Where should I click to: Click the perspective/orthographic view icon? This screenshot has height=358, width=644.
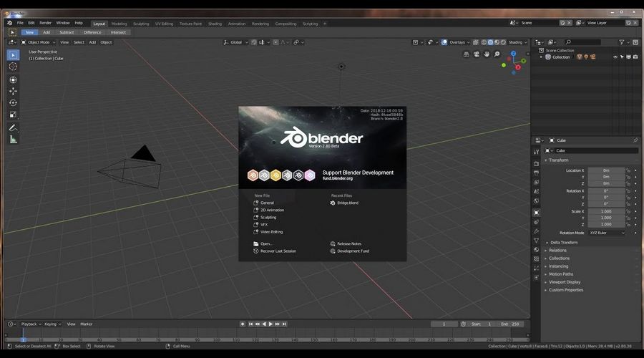466,54
